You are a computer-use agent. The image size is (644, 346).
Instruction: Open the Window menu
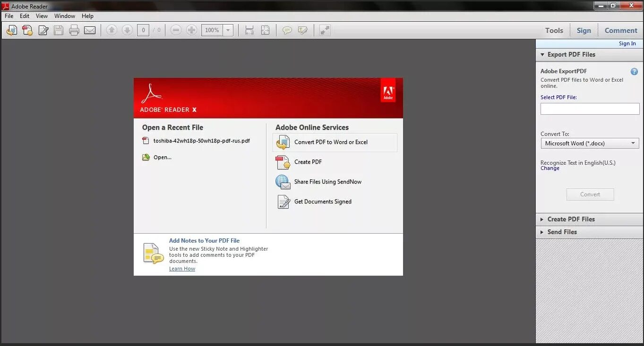click(x=65, y=16)
